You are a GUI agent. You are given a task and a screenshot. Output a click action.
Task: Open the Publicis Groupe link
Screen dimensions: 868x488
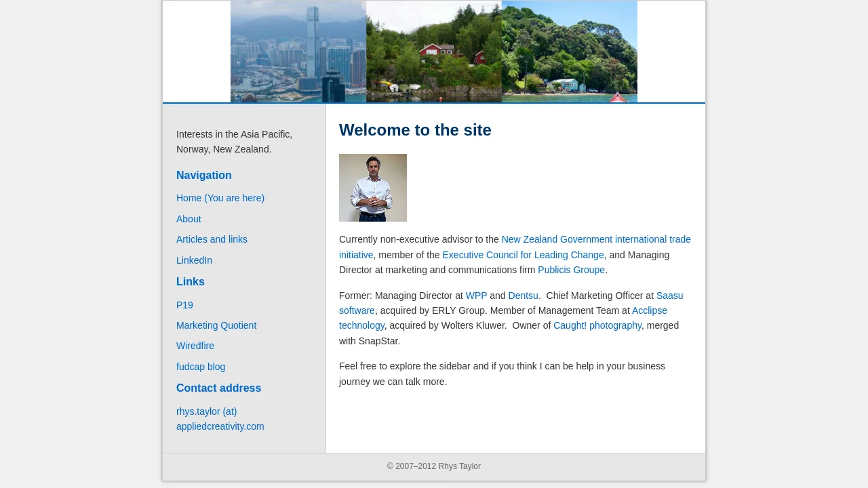pos(571,270)
